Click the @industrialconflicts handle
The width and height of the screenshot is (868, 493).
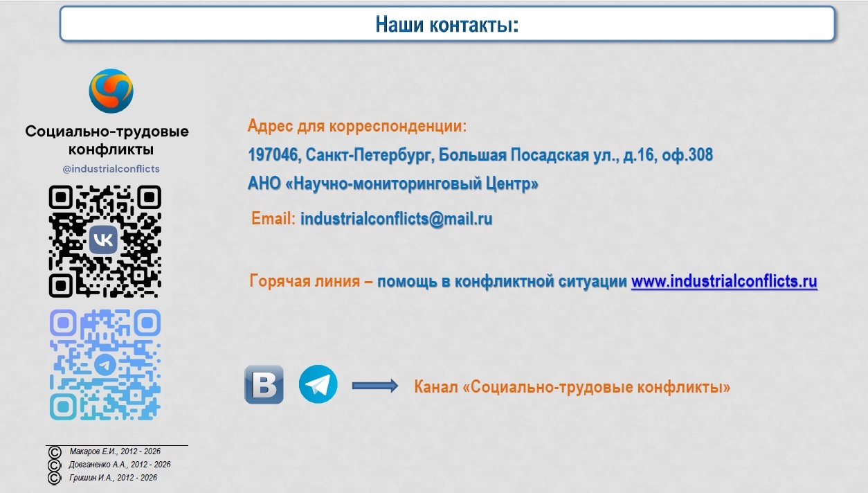111,169
